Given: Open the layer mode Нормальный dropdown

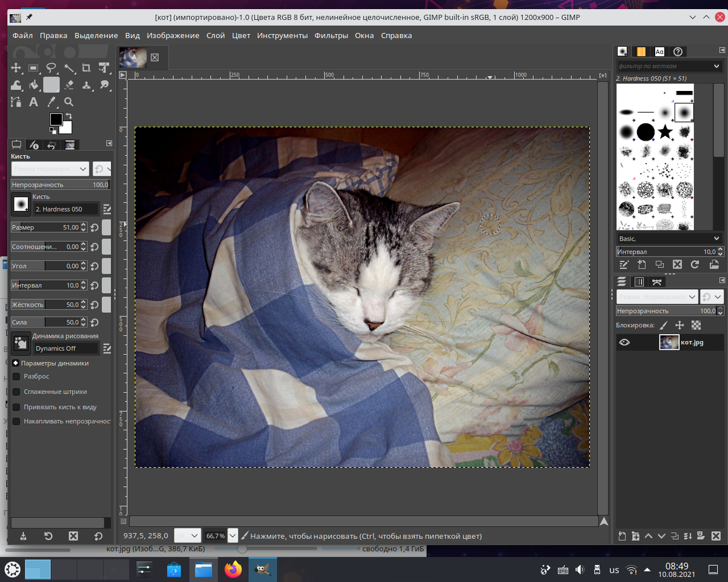Looking at the screenshot, I should (657, 297).
